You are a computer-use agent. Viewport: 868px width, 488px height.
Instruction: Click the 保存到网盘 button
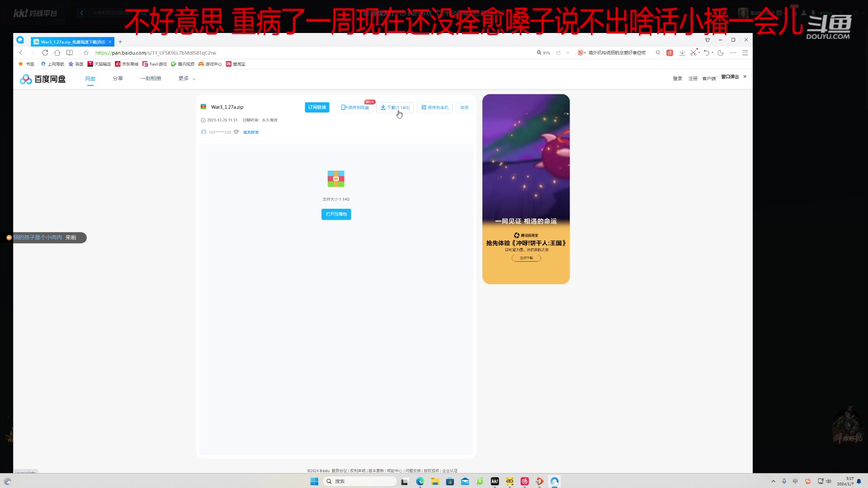point(355,108)
